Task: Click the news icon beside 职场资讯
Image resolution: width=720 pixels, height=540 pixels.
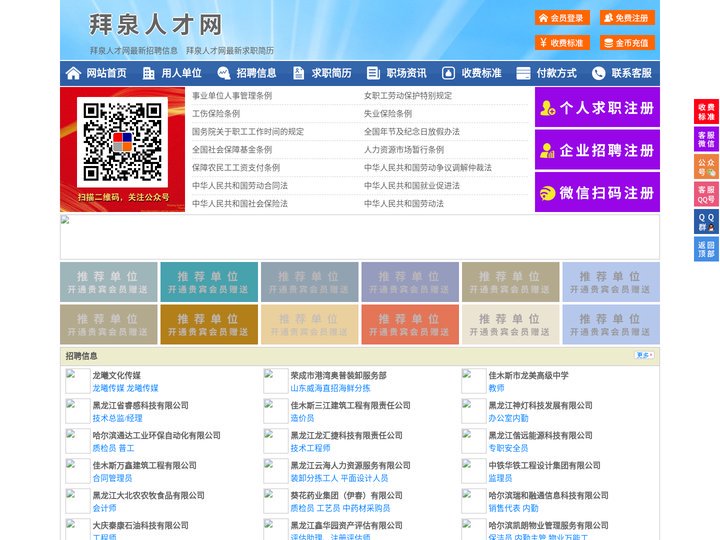Action: click(x=373, y=73)
